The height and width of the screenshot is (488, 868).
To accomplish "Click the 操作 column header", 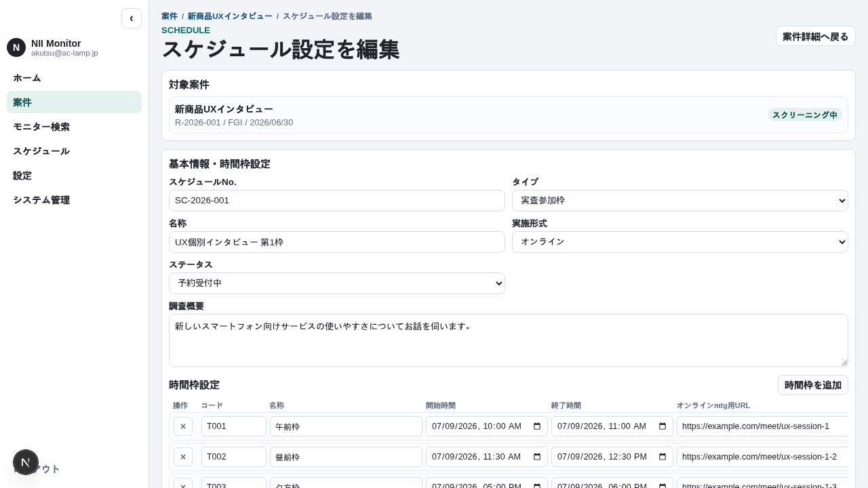I will click(x=180, y=405).
